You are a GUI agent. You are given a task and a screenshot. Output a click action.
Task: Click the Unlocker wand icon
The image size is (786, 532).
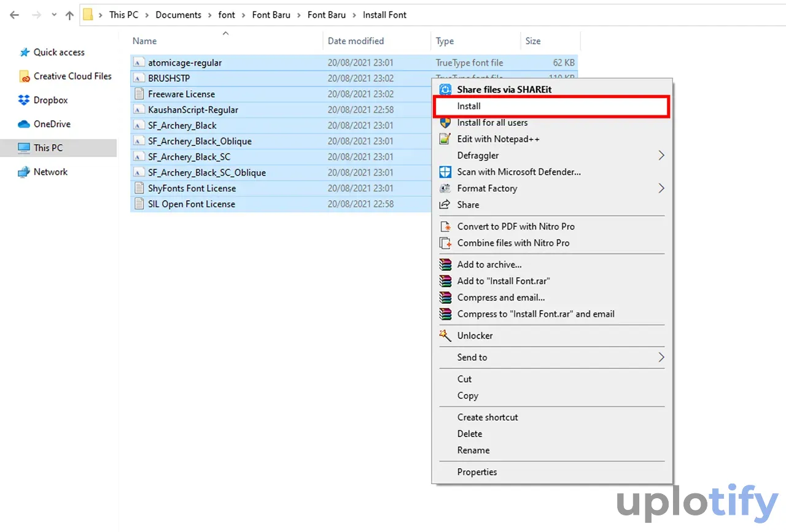point(446,336)
